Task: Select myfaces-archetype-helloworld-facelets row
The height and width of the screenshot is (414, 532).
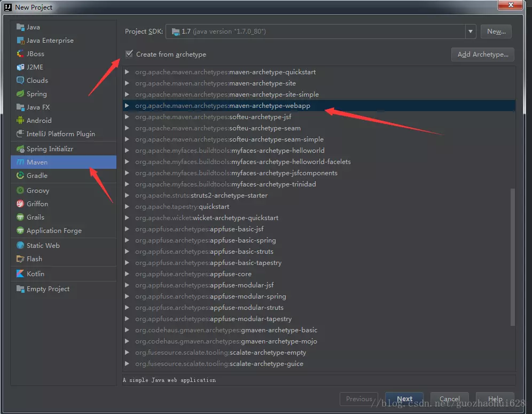Action: 319,161
